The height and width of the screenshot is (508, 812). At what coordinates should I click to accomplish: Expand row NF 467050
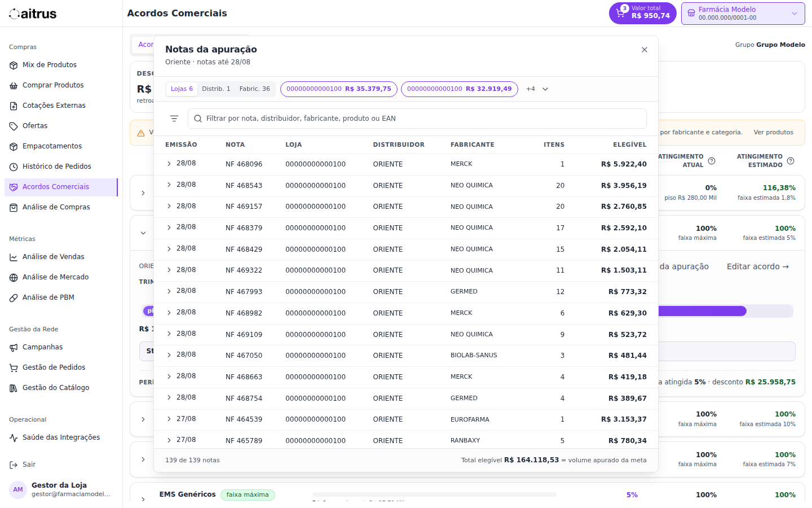tap(169, 354)
